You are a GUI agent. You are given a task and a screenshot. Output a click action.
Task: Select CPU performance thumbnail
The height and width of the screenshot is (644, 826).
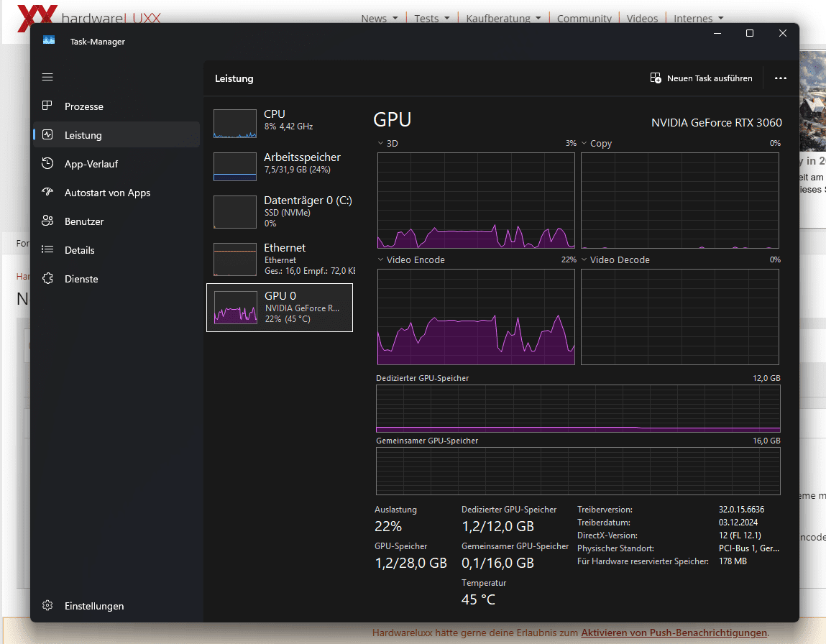click(x=235, y=123)
